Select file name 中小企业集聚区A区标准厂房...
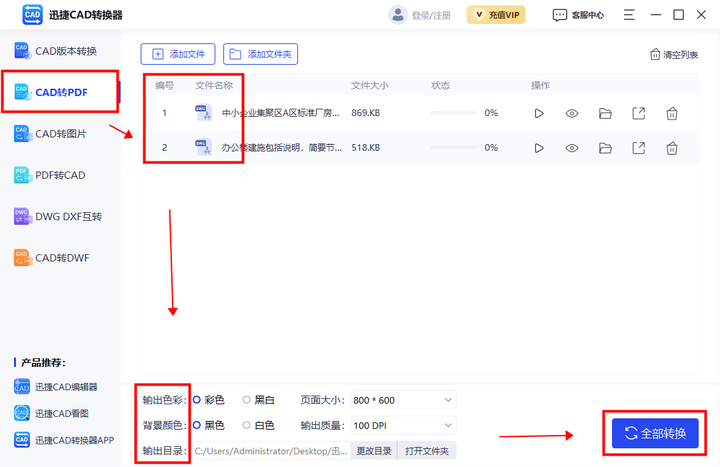This screenshot has height=467, width=720. [281, 113]
